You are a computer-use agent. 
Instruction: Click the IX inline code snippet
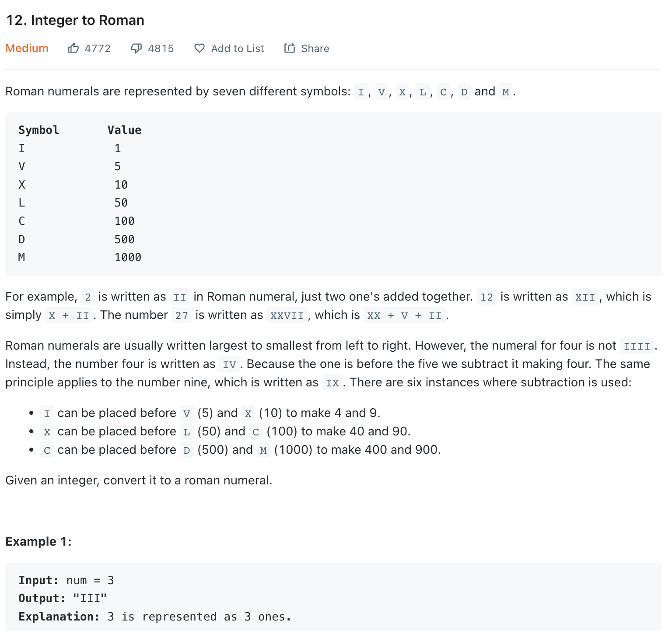click(x=332, y=383)
